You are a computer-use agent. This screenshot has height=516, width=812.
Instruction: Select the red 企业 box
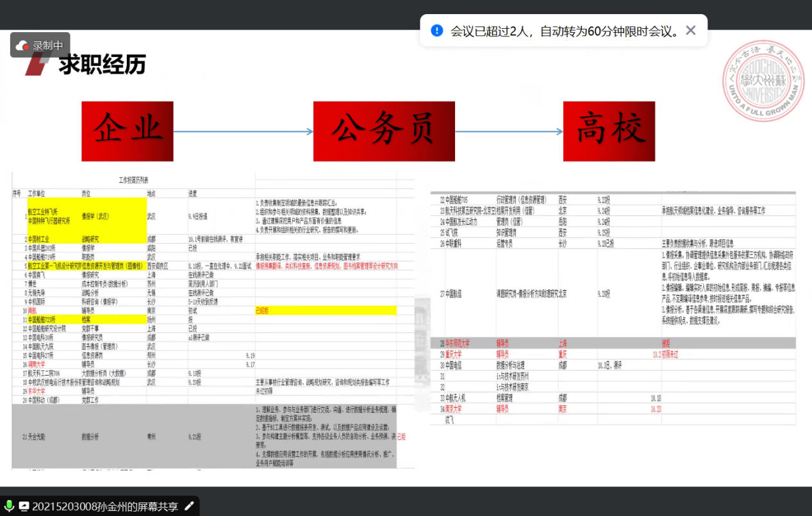click(x=127, y=131)
